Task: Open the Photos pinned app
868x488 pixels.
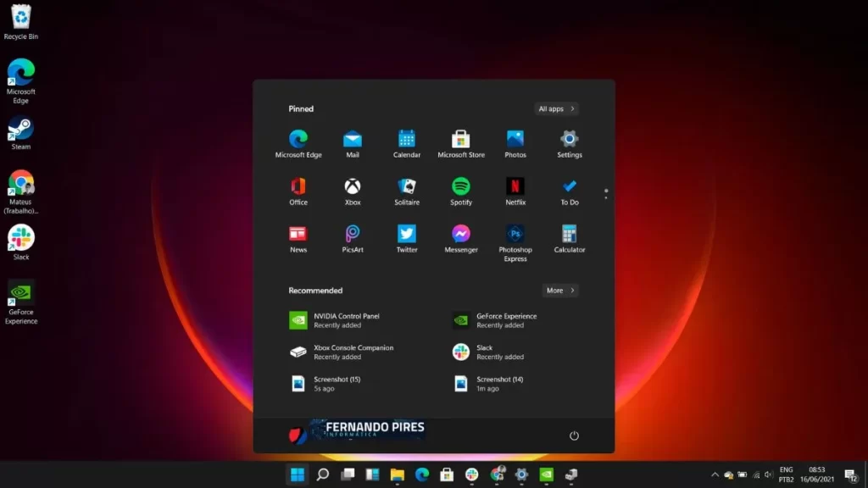Action: (515, 144)
